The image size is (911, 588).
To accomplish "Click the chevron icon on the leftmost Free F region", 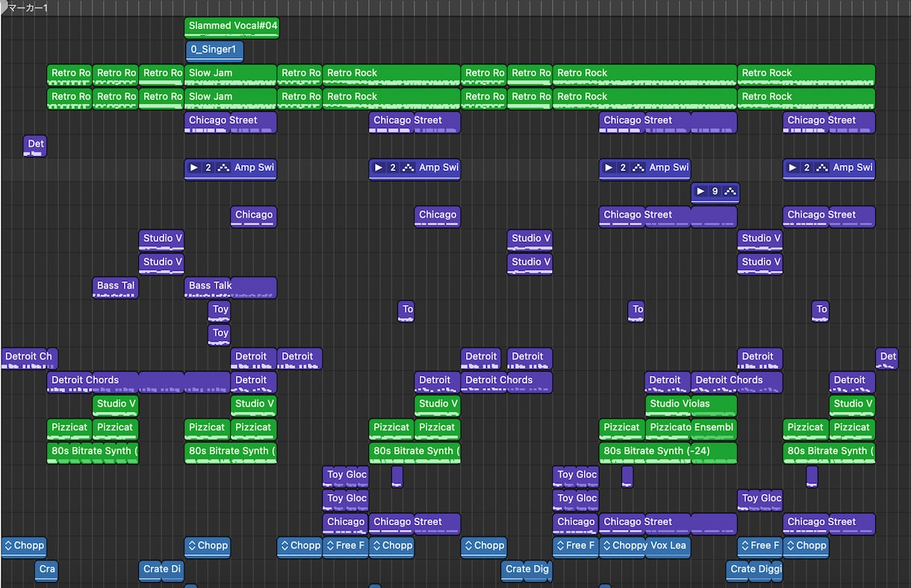I will click(x=330, y=545).
